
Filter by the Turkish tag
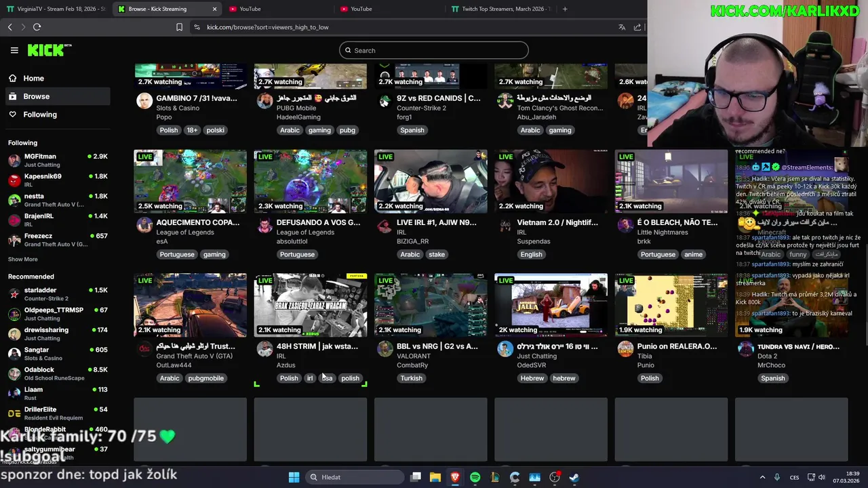pos(411,379)
